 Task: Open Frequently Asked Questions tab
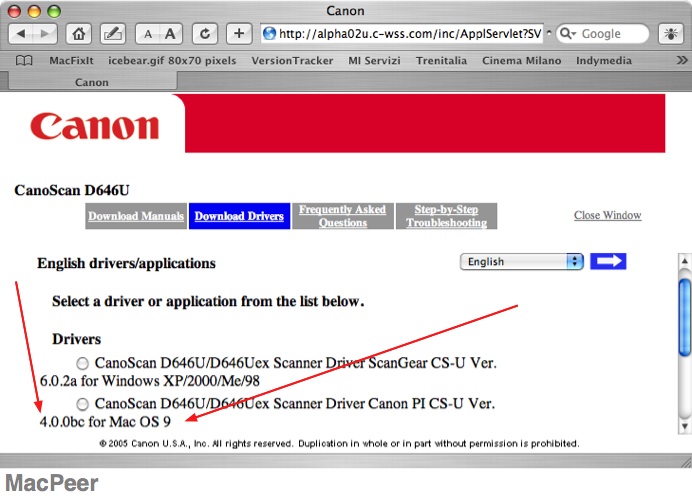[343, 216]
